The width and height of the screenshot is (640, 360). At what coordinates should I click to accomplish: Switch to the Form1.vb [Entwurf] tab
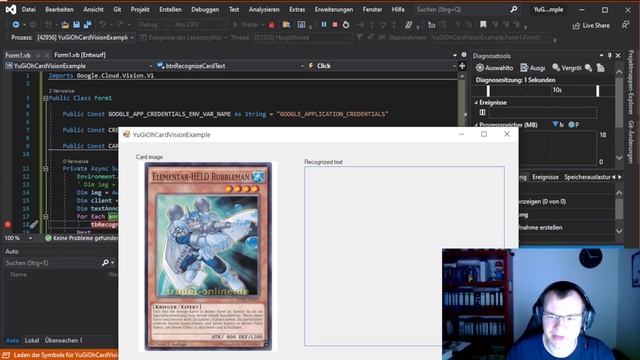pos(80,55)
